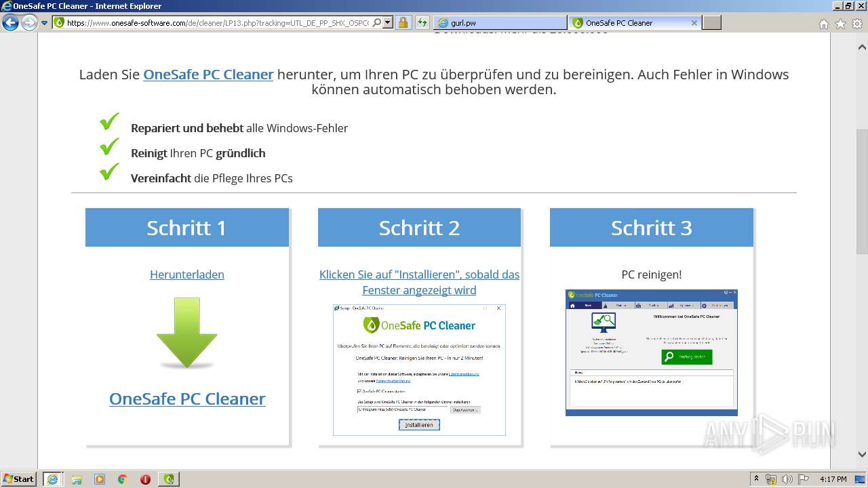Click the OneSafe PC Cleaner link in headline
The image size is (868, 488).
208,74
